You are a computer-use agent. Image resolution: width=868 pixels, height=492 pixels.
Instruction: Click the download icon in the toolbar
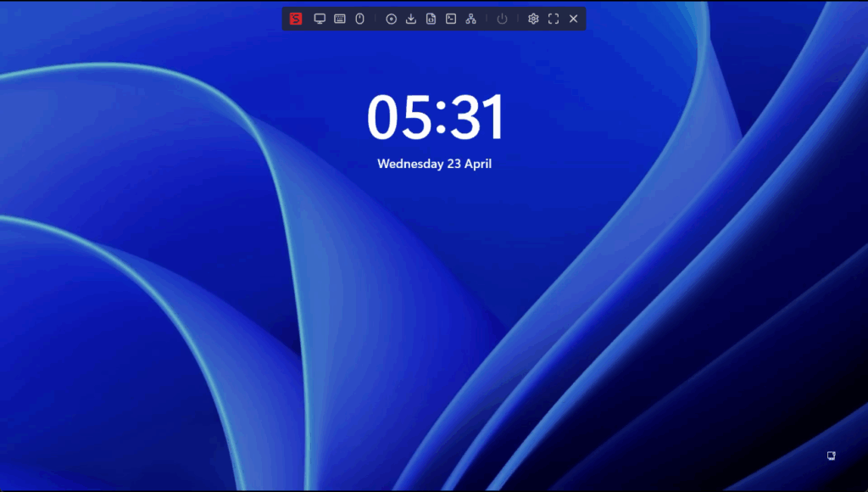tap(411, 19)
